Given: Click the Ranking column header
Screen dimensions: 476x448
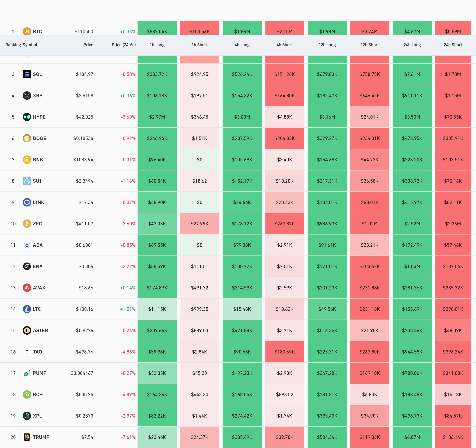Looking at the screenshot, I should point(13,45).
